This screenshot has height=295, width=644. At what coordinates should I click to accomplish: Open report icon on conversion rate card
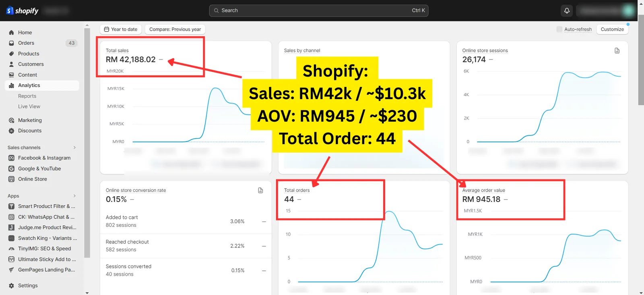(x=260, y=190)
